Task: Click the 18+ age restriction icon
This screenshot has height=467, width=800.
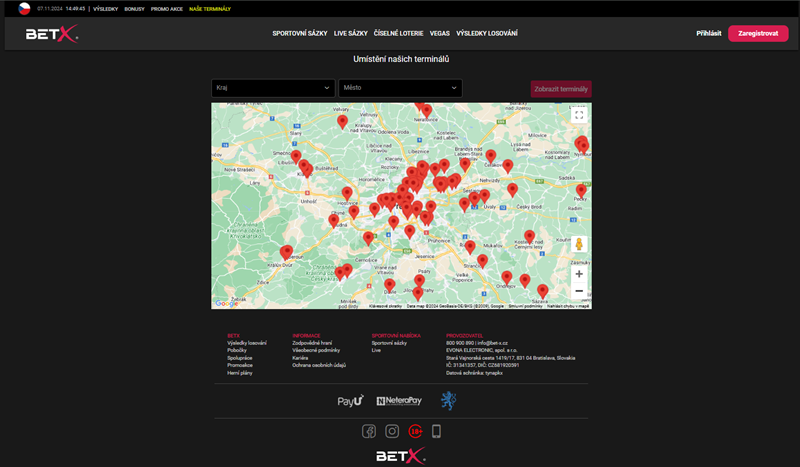Action: coord(414,431)
